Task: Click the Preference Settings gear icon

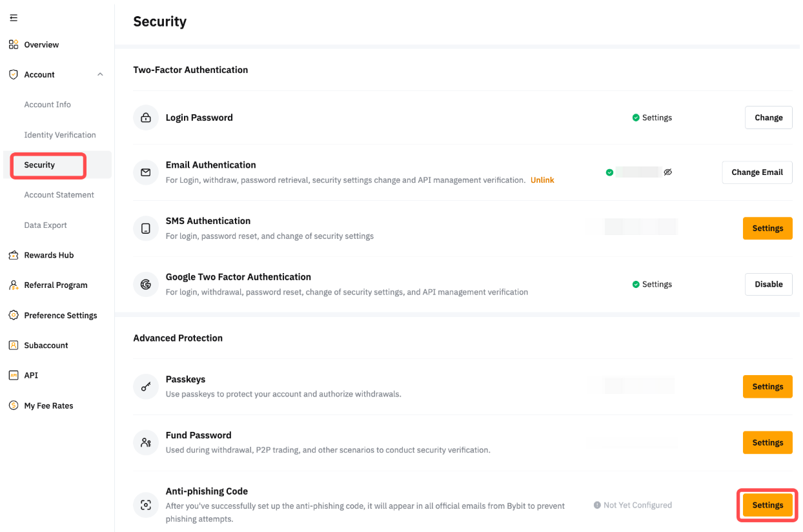Action: point(14,315)
